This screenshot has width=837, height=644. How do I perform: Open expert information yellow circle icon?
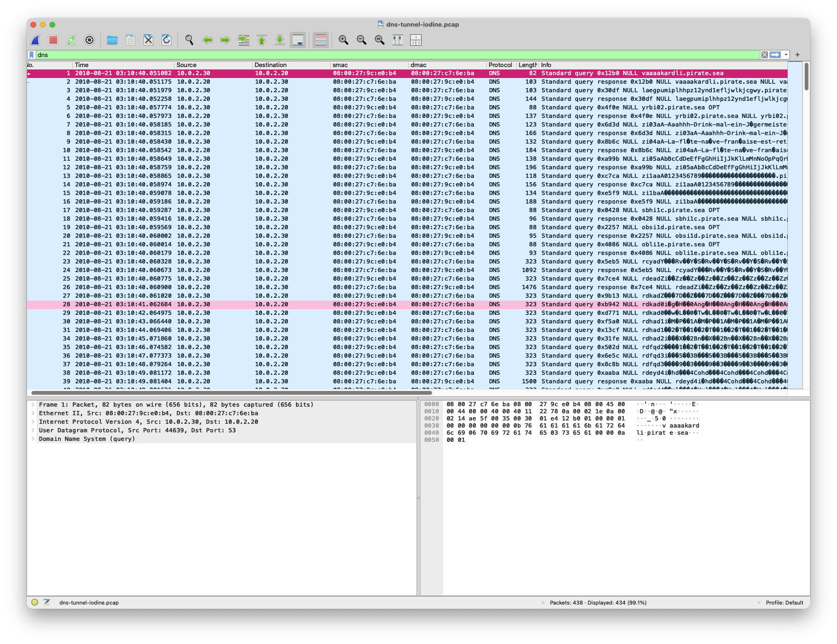coord(35,602)
